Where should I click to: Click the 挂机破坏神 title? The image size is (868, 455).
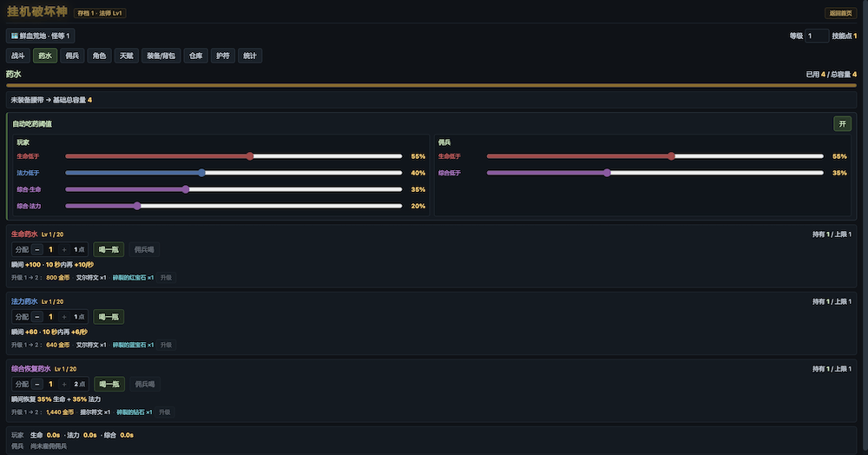(x=37, y=11)
